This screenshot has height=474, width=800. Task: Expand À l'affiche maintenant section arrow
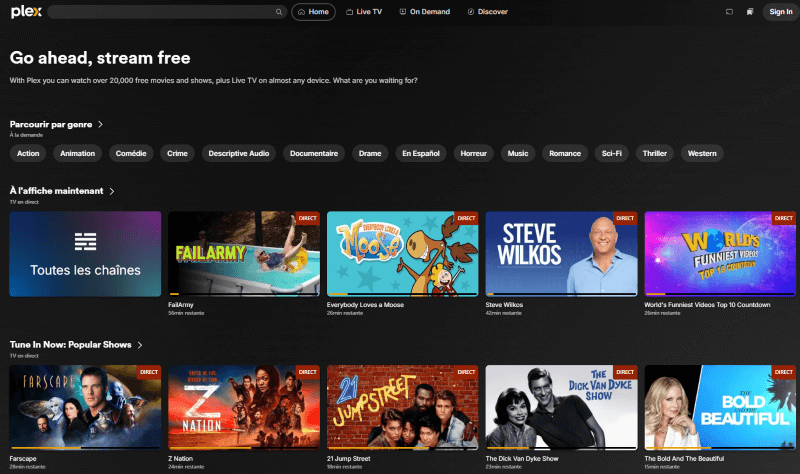pyautogui.click(x=112, y=191)
